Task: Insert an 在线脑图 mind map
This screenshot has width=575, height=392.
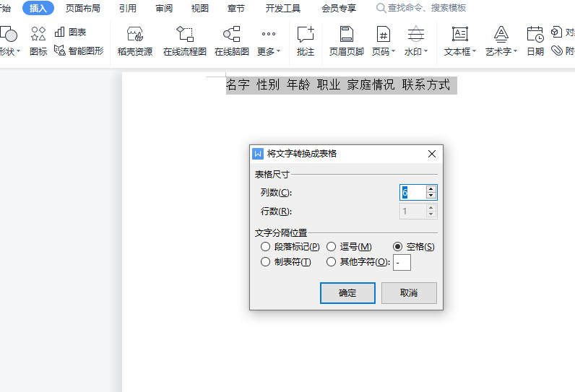Action: pos(232,41)
